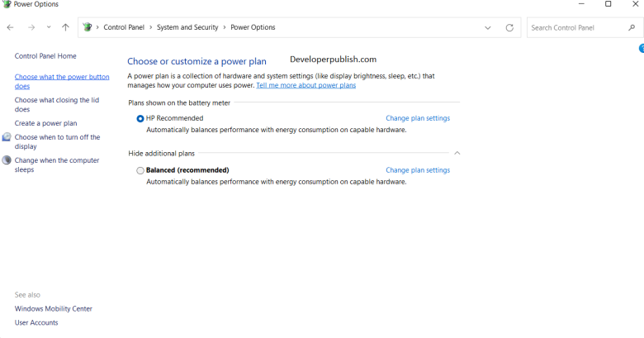Click the Search Control Panel field
Viewport: 644px width, 338px height.
click(576, 27)
